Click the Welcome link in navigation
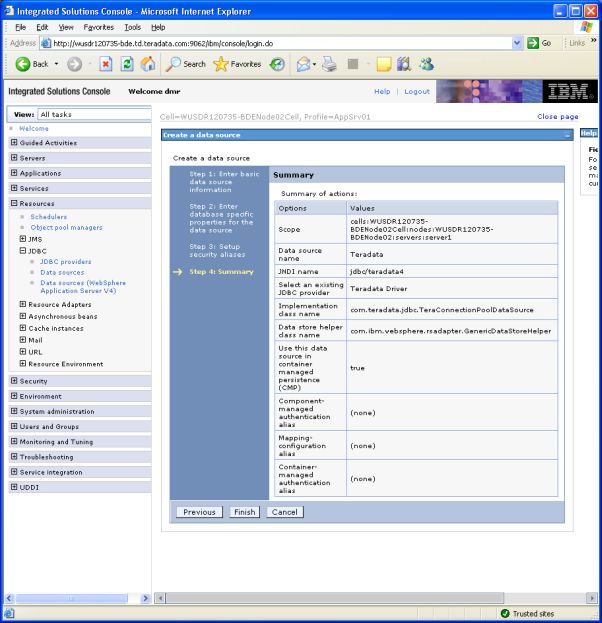This screenshot has width=602, height=623. coord(34,128)
